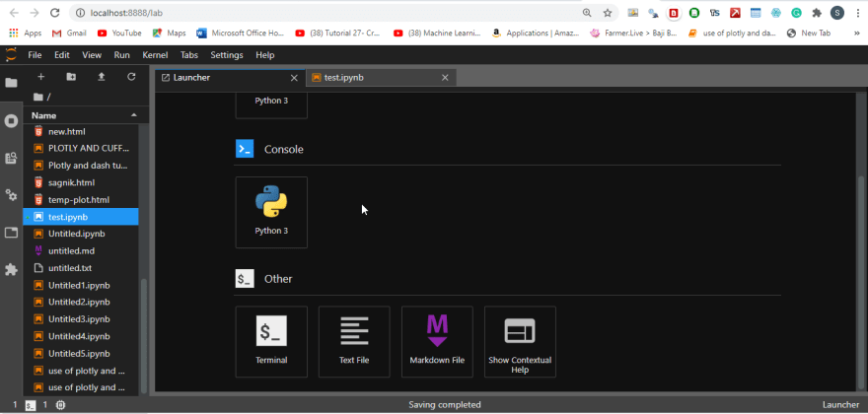
Task: Open the Tabs menu
Action: (x=190, y=55)
